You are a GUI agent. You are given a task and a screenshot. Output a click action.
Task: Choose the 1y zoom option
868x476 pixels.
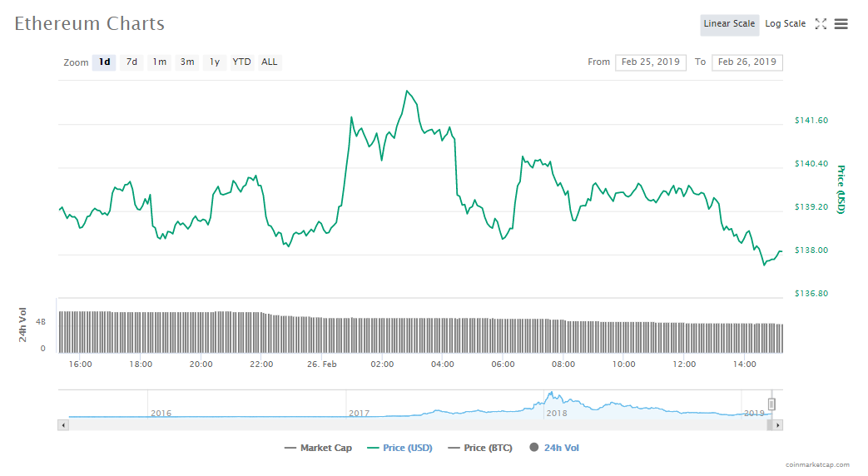click(x=215, y=62)
